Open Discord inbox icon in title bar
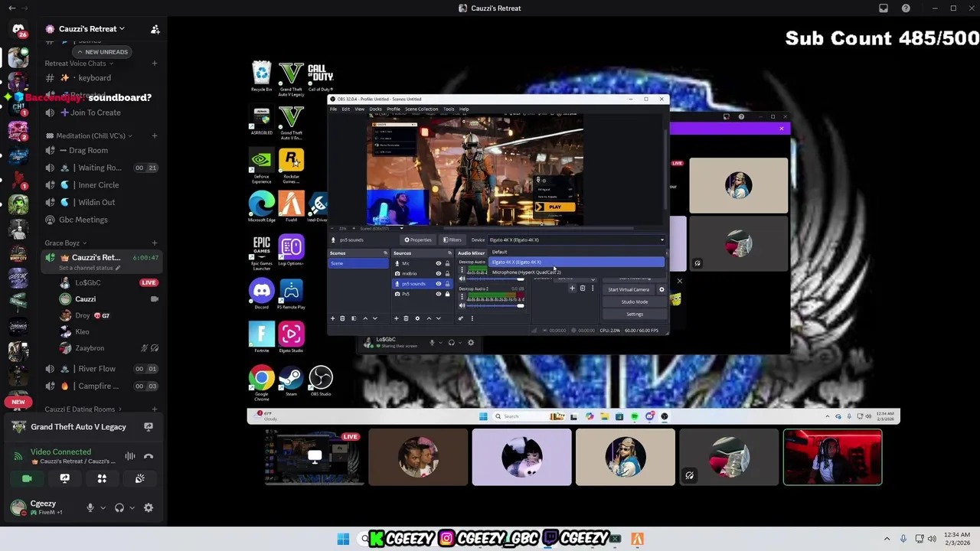Image resolution: width=980 pixels, height=551 pixels. (884, 8)
